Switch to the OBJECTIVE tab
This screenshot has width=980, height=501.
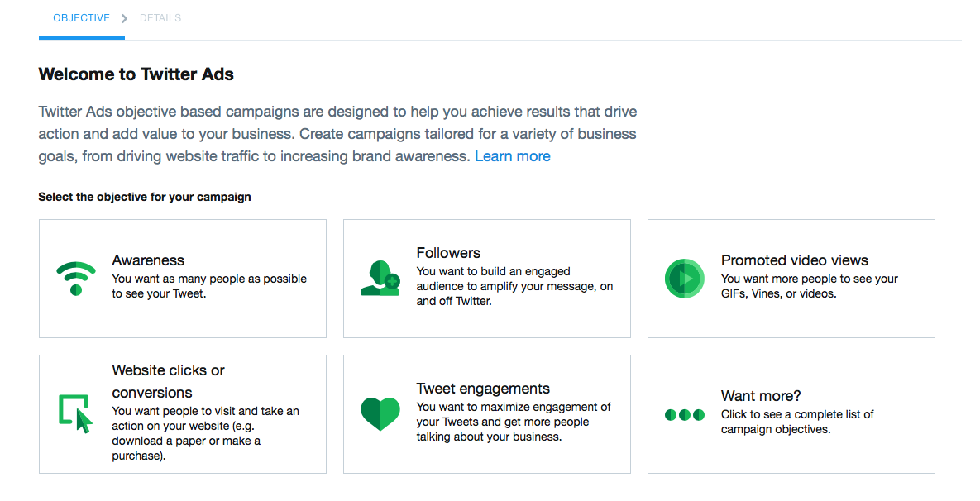coord(81,18)
